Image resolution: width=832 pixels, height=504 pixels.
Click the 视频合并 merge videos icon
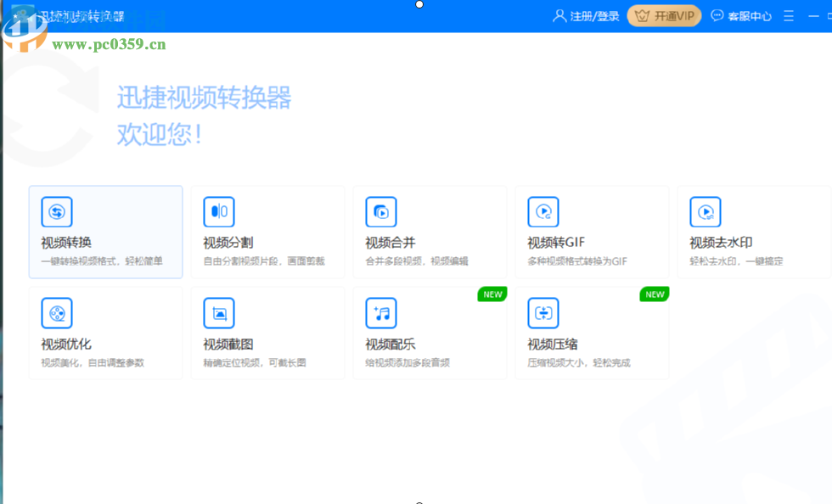(x=380, y=212)
